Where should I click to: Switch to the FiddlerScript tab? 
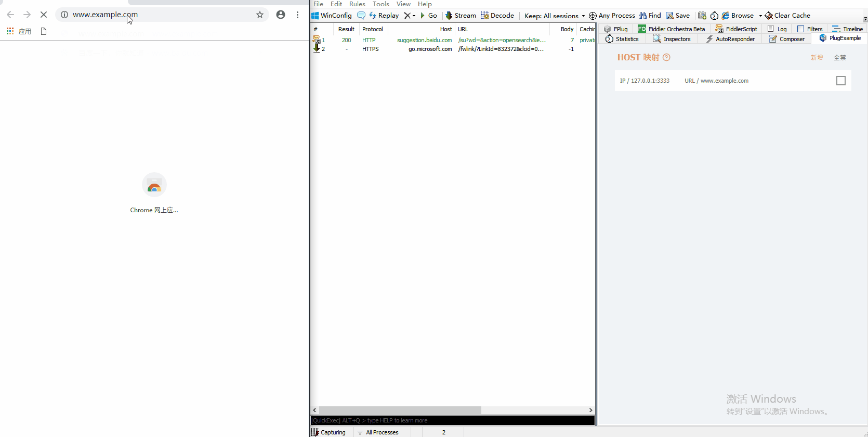pos(737,29)
